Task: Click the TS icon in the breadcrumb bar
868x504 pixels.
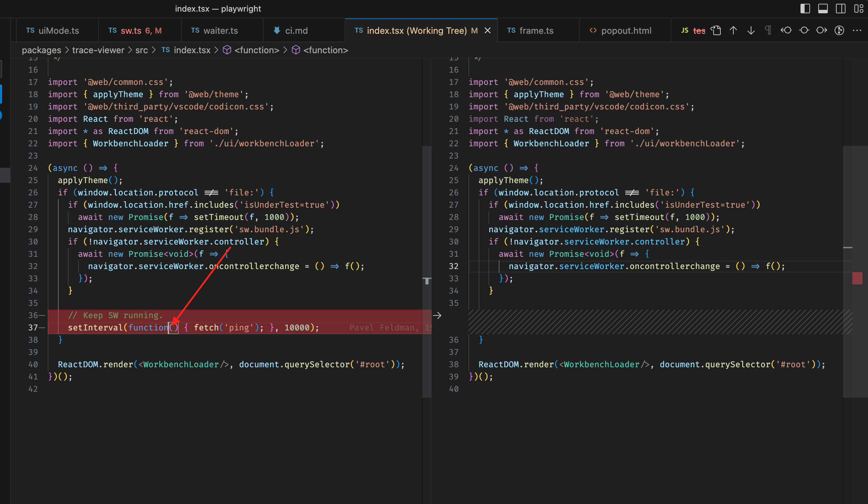Action: pyautogui.click(x=166, y=50)
